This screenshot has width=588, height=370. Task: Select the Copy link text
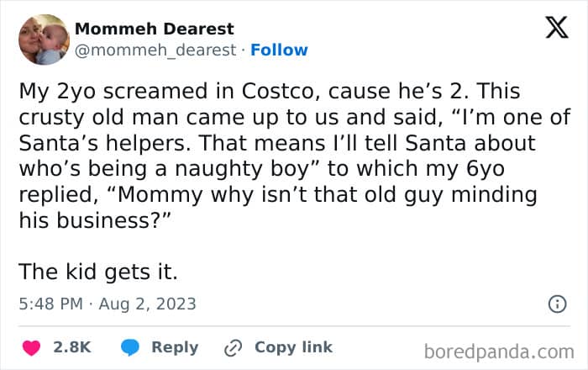pos(293,347)
